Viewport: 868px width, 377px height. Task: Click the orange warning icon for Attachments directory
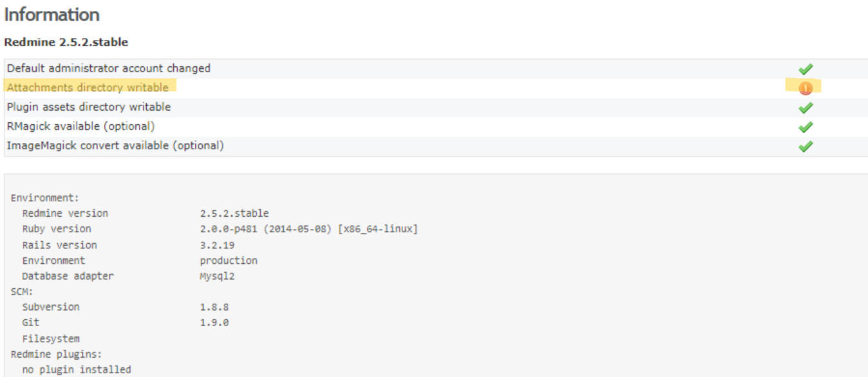(805, 88)
